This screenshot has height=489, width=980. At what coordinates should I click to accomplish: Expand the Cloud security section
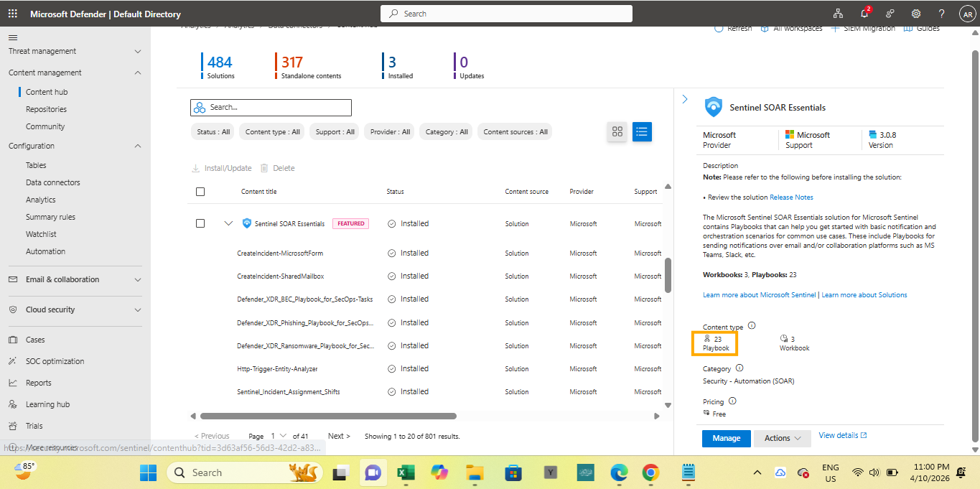(138, 309)
